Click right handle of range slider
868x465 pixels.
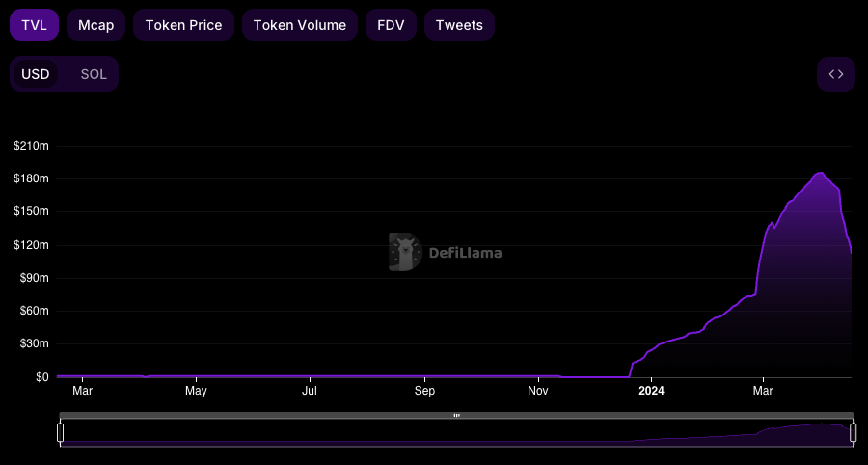pos(853,433)
